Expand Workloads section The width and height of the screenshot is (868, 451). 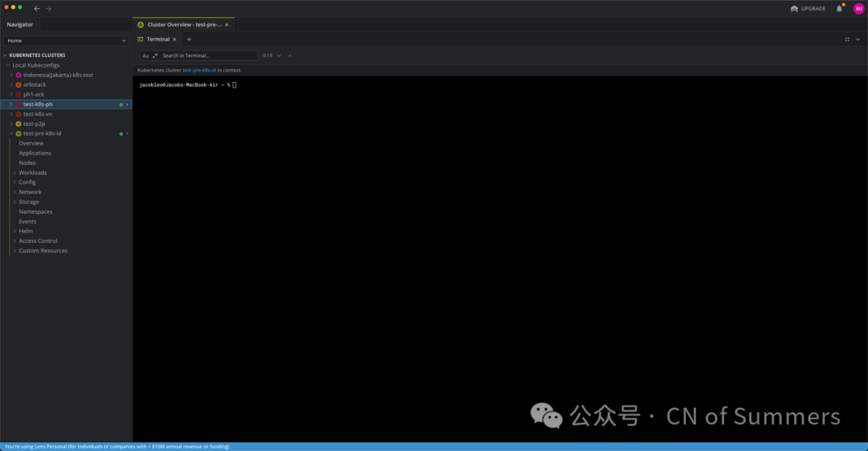[x=14, y=173]
